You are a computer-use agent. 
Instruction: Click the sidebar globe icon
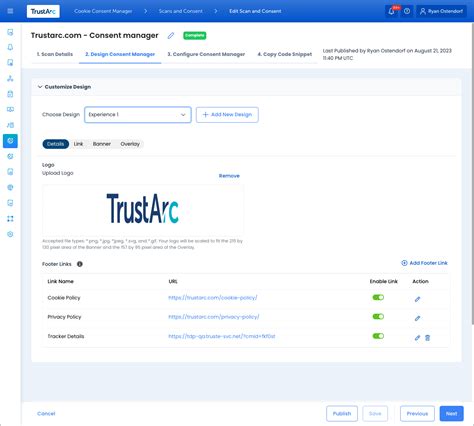[10, 187]
